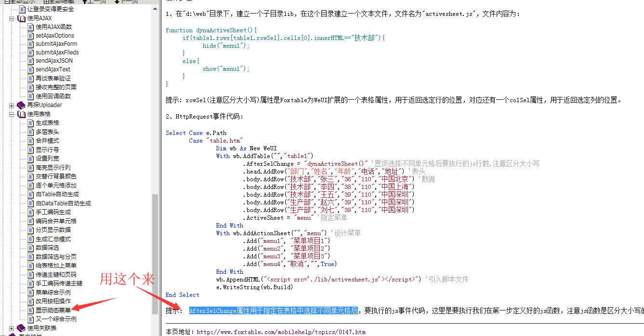Click the page icon next to 分页显示数据

(x=31, y=230)
